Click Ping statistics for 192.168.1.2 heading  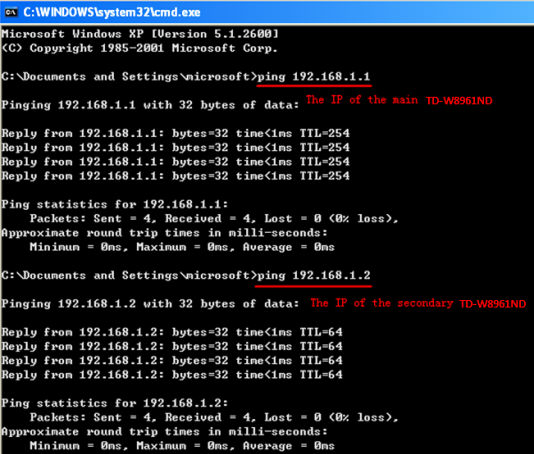[115, 403]
